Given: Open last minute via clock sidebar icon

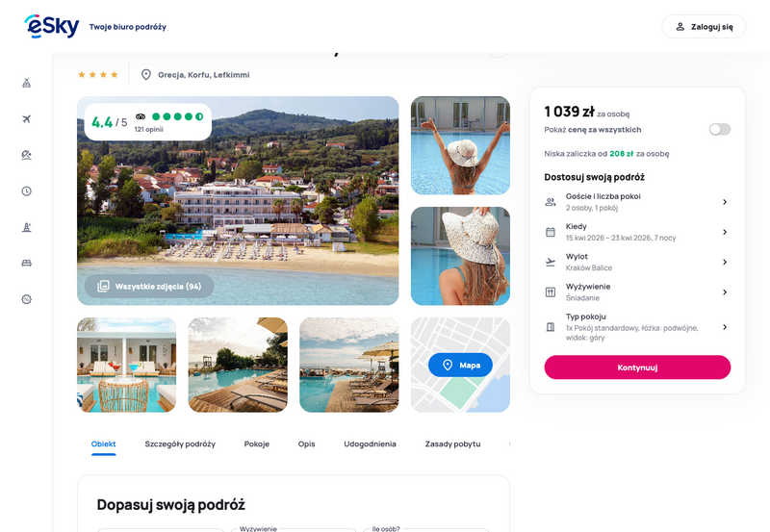Looking at the screenshot, I should pos(27,190).
